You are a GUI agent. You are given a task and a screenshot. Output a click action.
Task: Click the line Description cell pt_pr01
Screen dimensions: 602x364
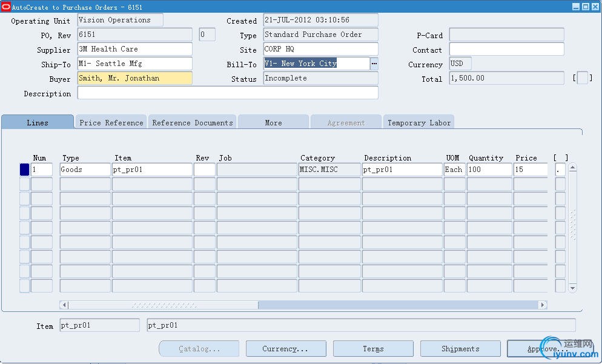tap(402, 170)
